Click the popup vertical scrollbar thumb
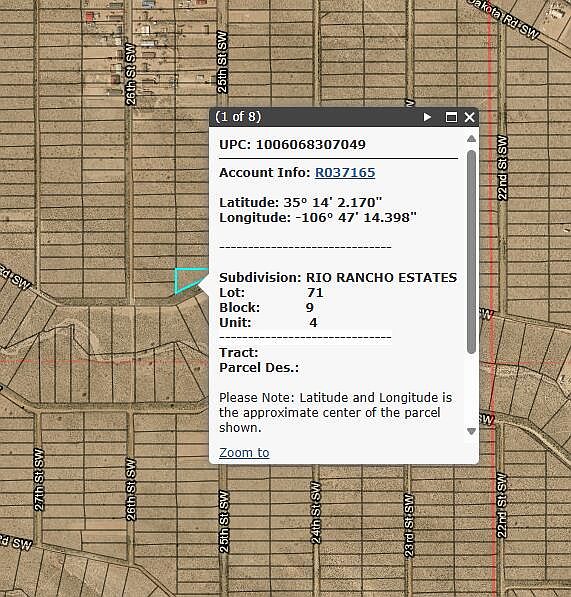The width and height of the screenshot is (571, 597). tap(471, 251)
